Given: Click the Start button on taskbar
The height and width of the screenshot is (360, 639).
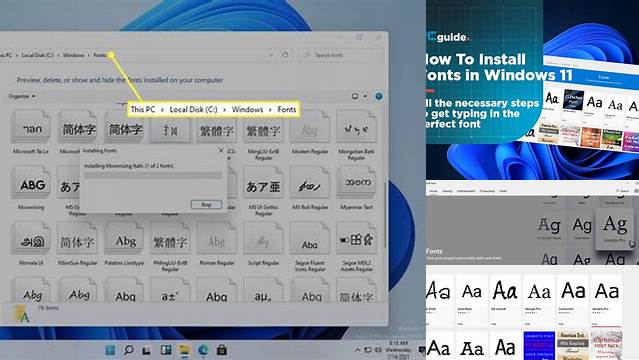Looking at the screenshot, I should [x=110, y=350].
